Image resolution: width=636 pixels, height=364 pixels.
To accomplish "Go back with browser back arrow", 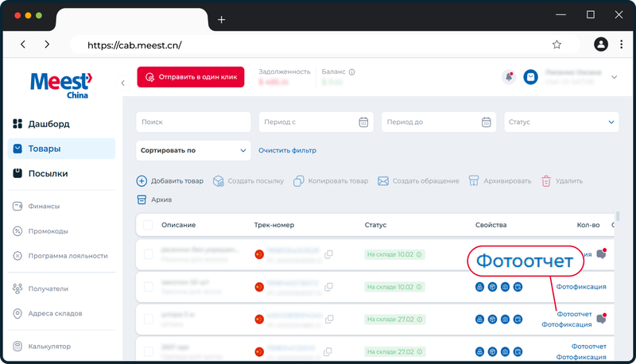I will pyautogui.click(x=23, y=45).
